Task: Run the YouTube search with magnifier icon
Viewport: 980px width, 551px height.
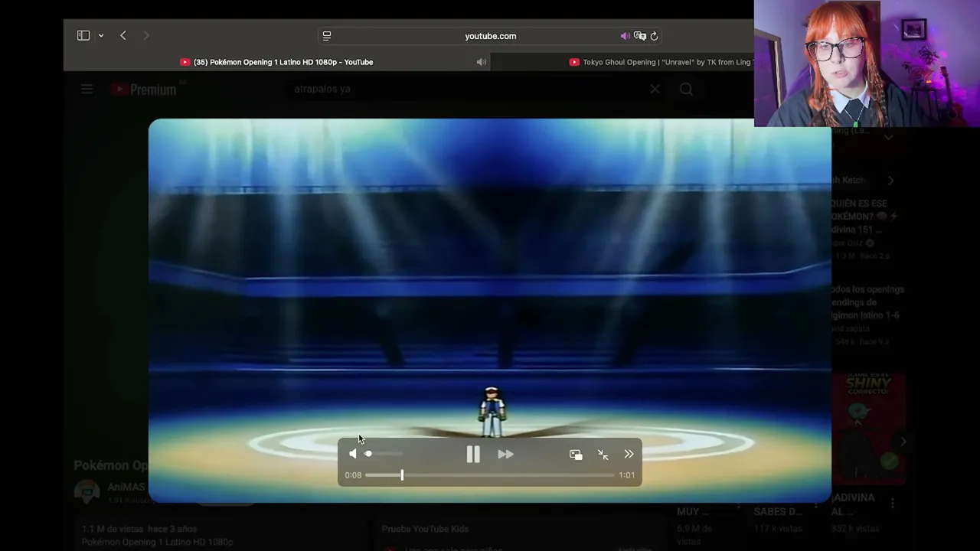Action: pos(686,90)
